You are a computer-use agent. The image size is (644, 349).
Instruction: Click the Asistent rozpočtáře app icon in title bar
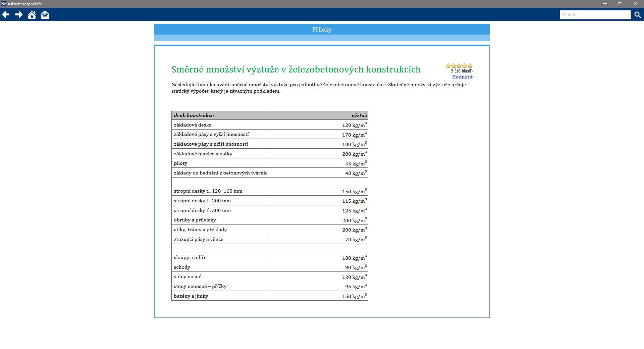coord(3,4)
